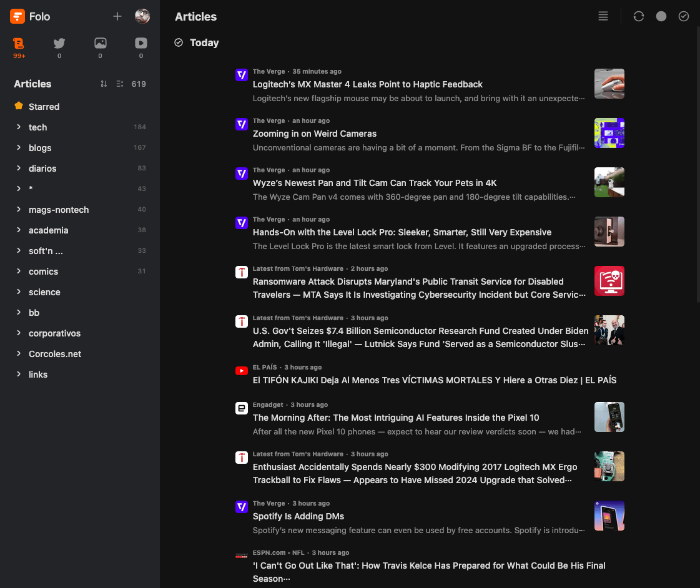Viewport: 700px width, 588px height.
Task: Mark Today's articles as read
Action: pos(179,42)
